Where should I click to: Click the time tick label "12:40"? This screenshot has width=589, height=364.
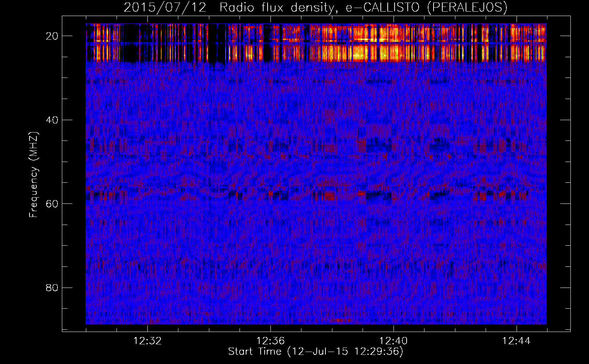394,341
